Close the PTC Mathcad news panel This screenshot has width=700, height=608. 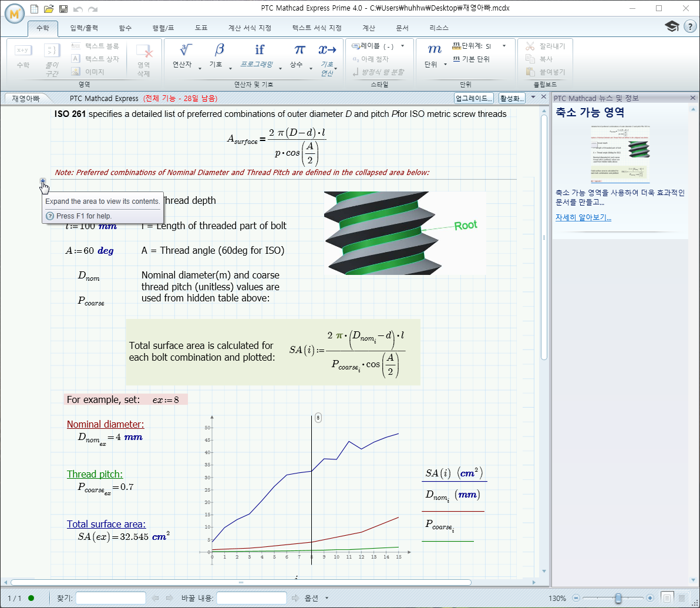pos(693,98)
